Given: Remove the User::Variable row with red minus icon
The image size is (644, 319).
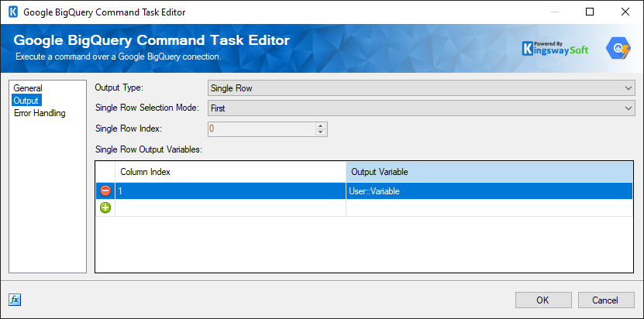Looking at the screenshot, I should 105,191.
